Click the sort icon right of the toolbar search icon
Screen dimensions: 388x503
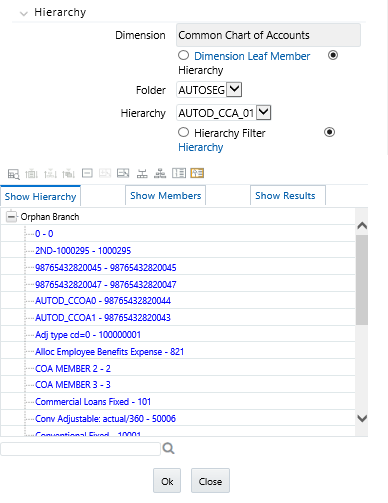pyautogui.click(x=32, y=174)
